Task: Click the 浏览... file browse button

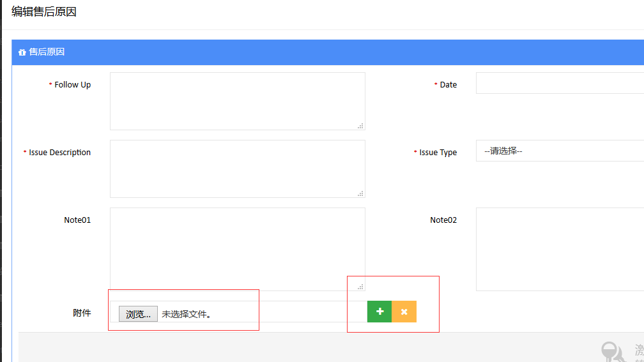Action: tap(138, 314)
